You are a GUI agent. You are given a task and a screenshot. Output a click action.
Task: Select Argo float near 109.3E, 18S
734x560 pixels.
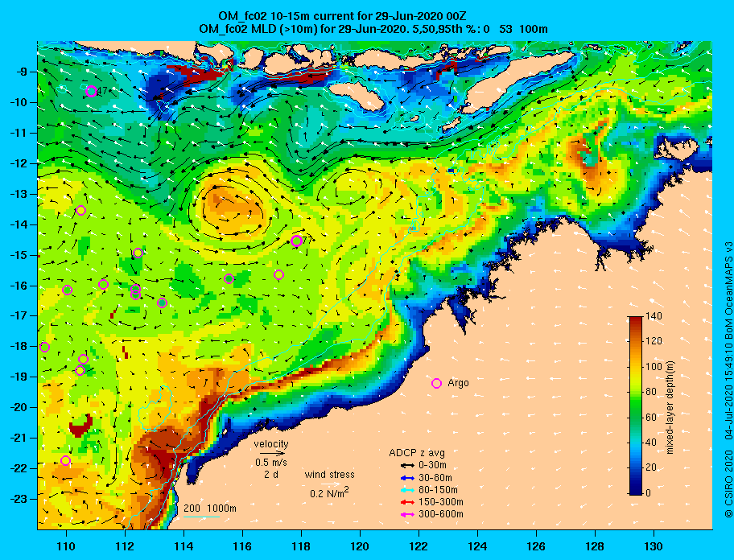click(x=44, y=347)
